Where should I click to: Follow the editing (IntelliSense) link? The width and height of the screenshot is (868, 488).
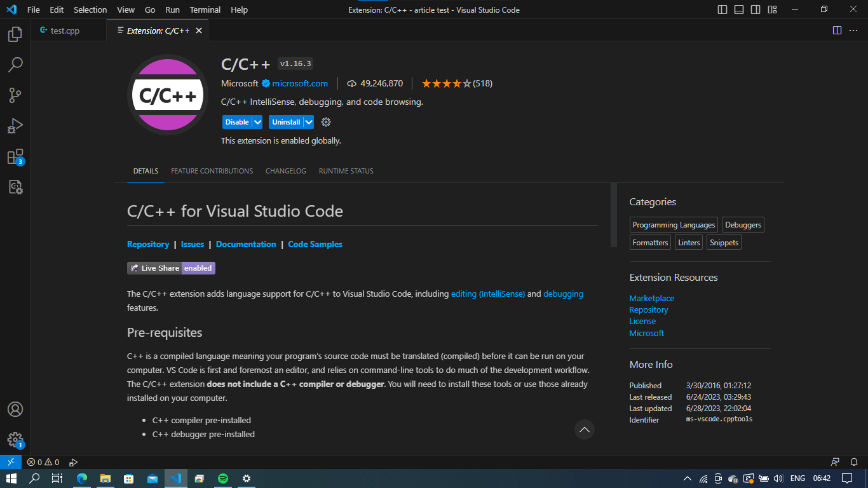(x=488, y=294)
